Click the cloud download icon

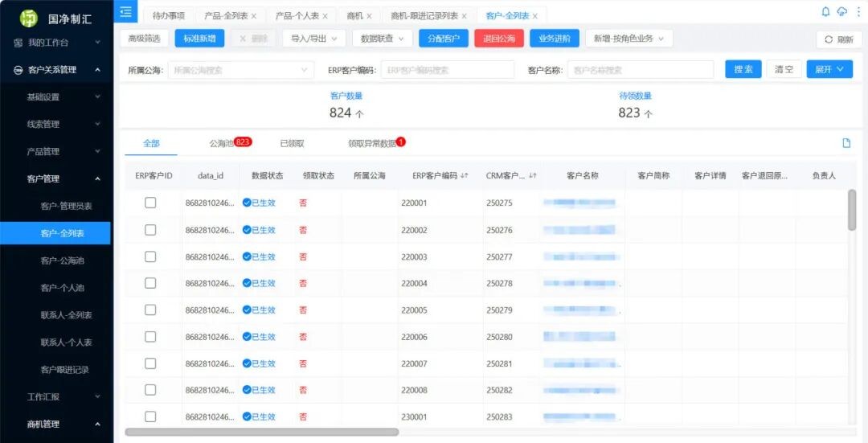point(841,12)
